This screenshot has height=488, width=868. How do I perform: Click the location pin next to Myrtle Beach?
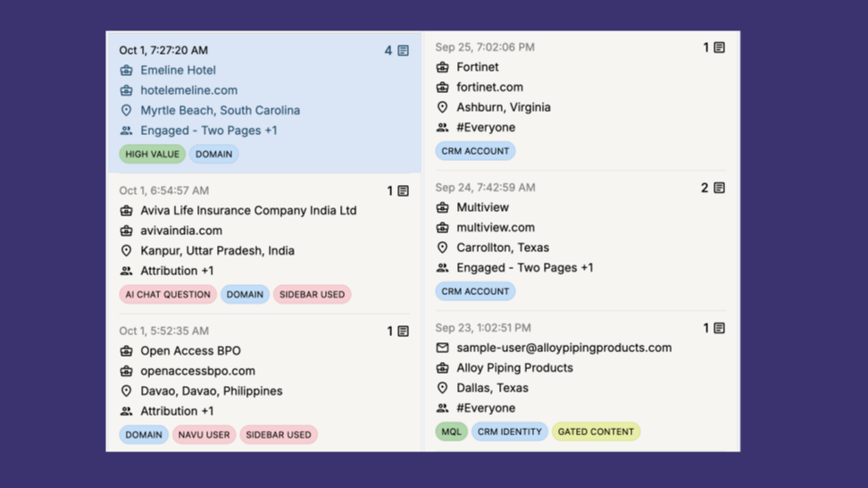click(126, 110)
